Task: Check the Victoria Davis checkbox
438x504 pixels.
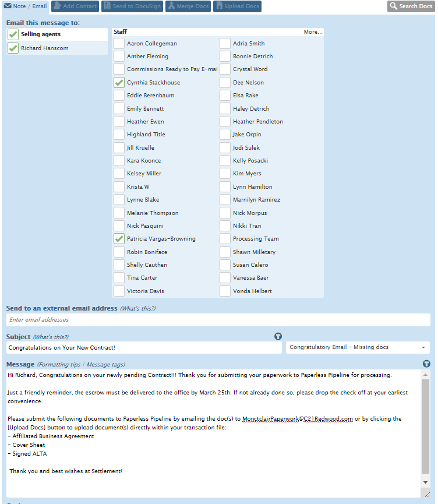Action: pyautogui.click(x=119, y=291)
